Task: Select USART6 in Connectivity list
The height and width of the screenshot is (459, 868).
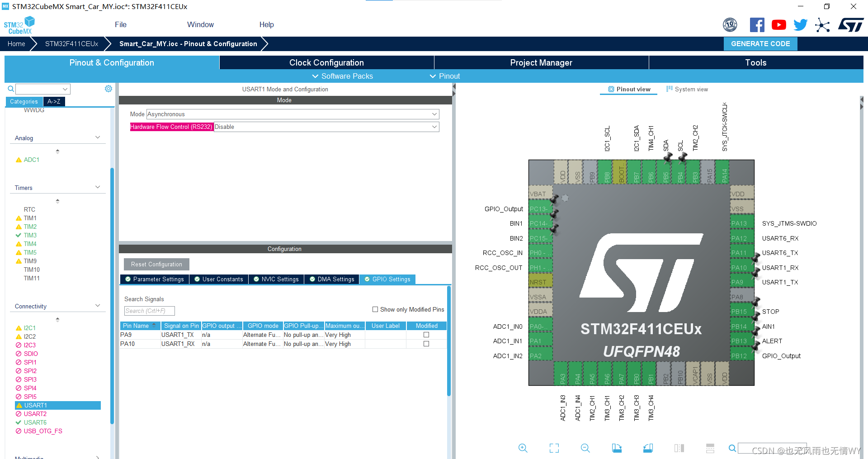Action: point(35,422)
